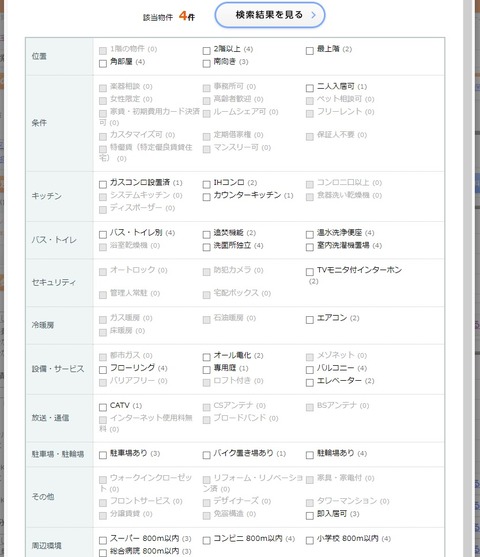Screen dimensions: 480x557
Task: Select オール電化 checkbox
Action: click(206, 357)
